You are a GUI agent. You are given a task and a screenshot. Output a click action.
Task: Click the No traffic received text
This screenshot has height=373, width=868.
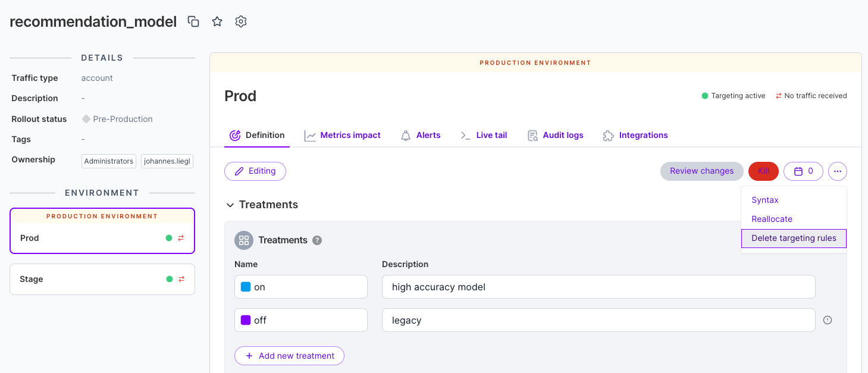816,96
